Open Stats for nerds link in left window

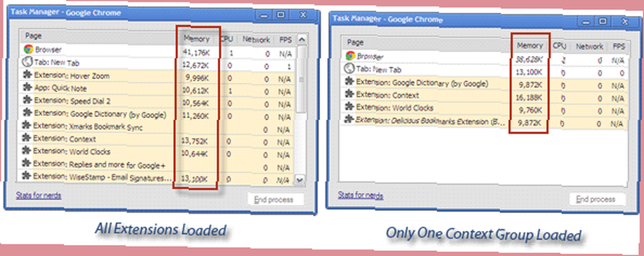tap(39, 196)
